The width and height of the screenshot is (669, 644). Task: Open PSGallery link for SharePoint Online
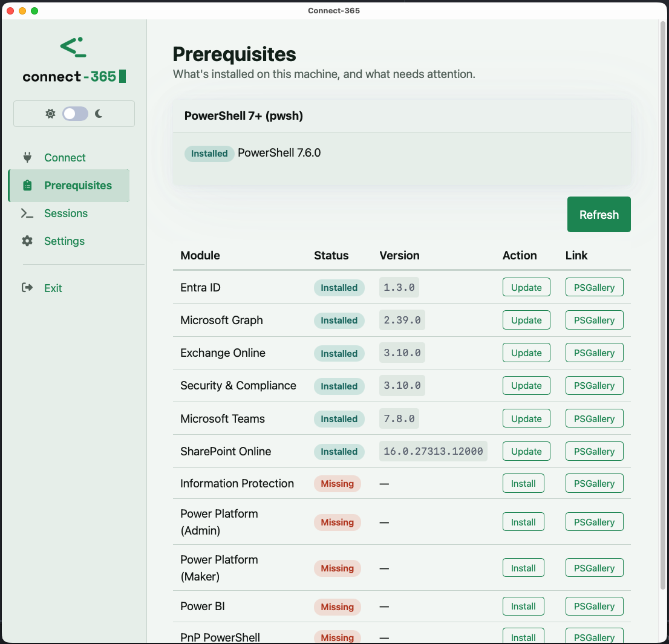594,451
